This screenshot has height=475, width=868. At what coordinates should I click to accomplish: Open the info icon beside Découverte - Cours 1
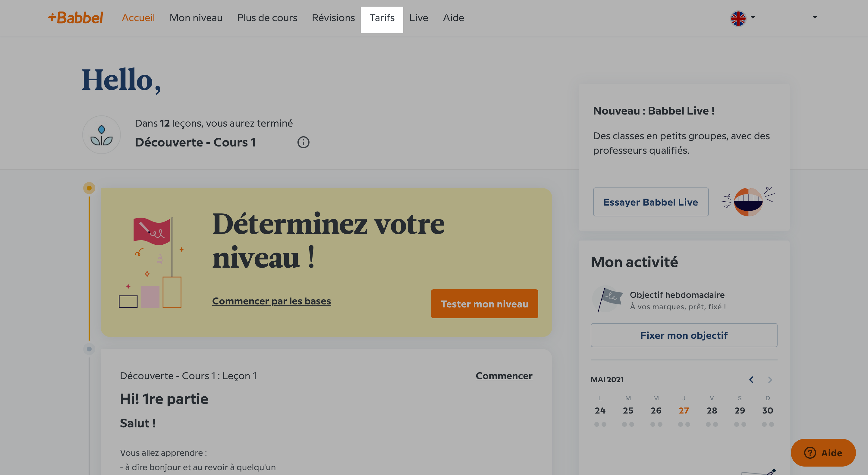coord(303,143)
